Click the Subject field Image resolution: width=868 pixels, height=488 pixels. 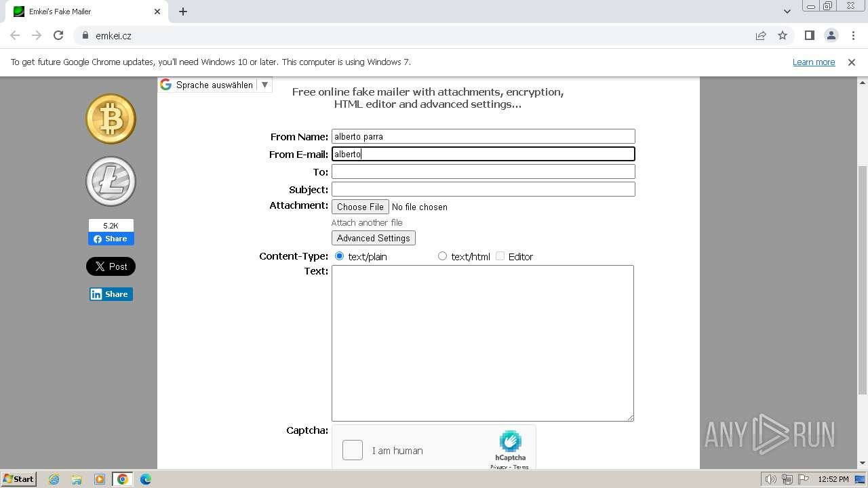483,189
